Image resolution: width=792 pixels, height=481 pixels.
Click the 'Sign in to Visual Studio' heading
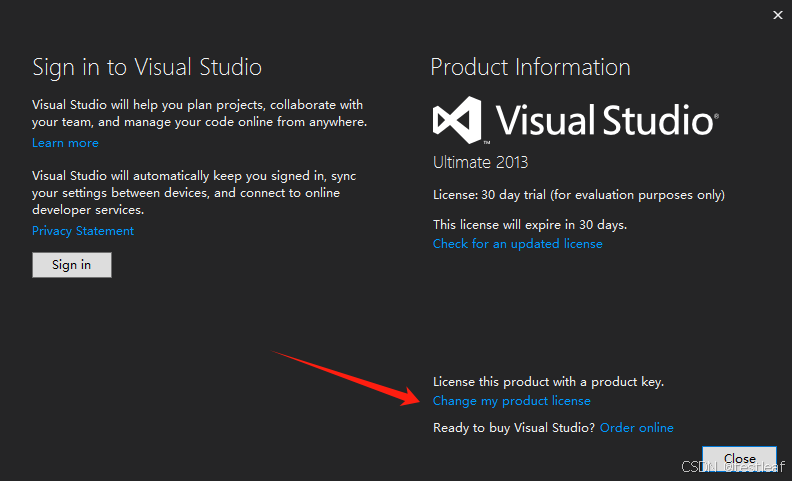click(x=147, y=68)
